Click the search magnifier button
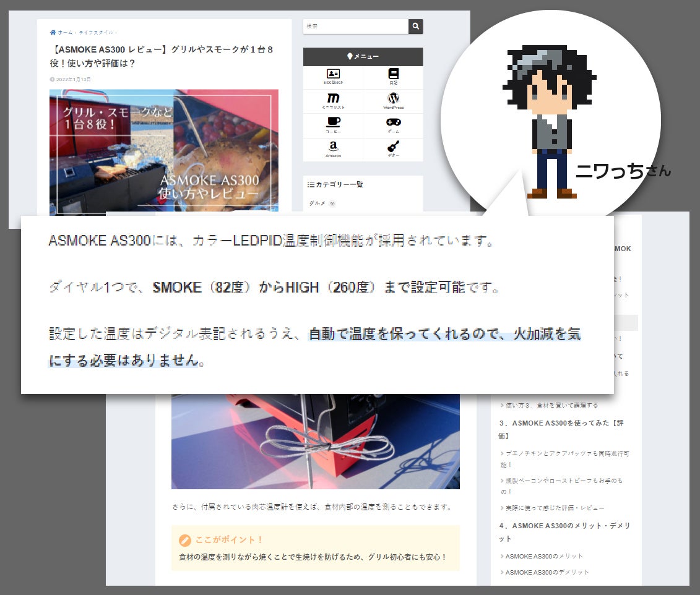 click(415, 27)
